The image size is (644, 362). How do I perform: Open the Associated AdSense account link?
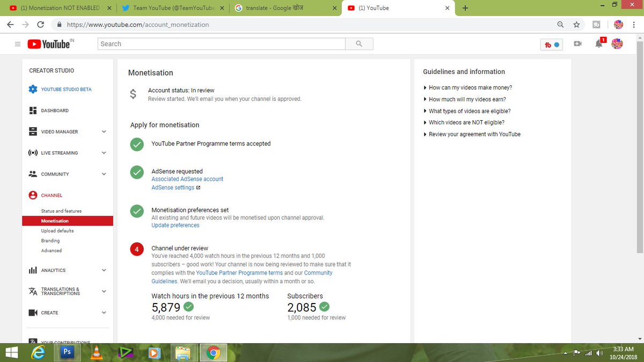tap(187, 179)
